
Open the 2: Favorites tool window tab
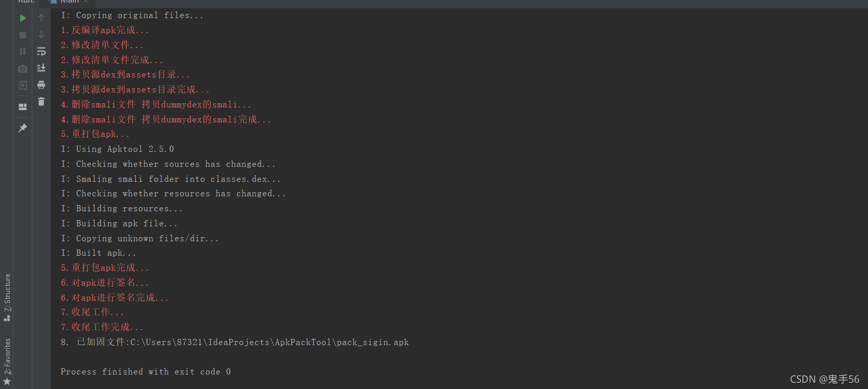(7, 362)
